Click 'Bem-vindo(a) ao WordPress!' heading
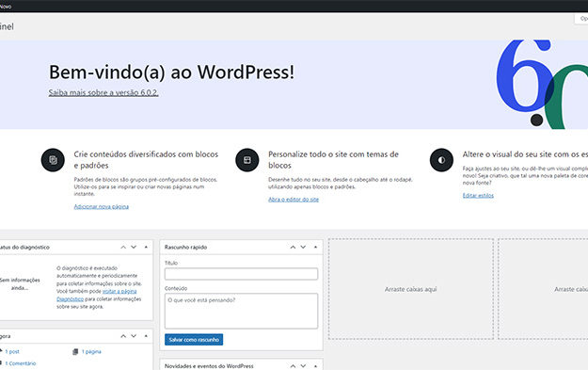This screenshot has width=588, height=370. click(172, 72)
